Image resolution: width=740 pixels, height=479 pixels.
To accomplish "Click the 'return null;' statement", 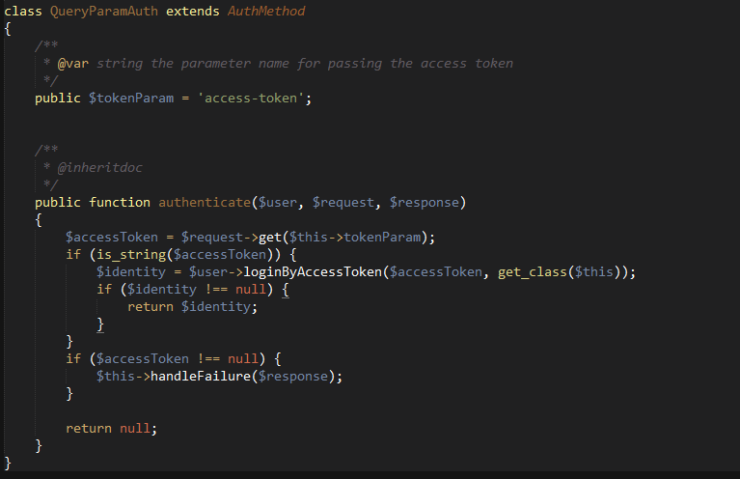I will (111, 429).
